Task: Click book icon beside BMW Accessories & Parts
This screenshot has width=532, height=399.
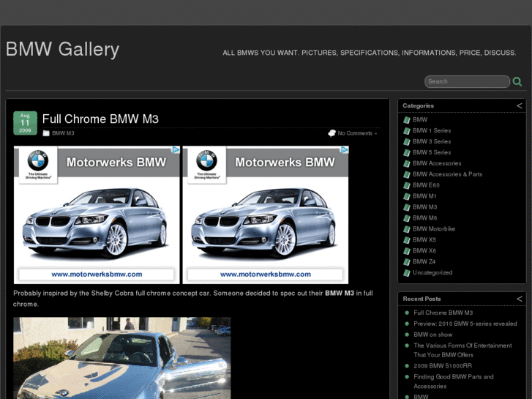Action: (407, 174)
